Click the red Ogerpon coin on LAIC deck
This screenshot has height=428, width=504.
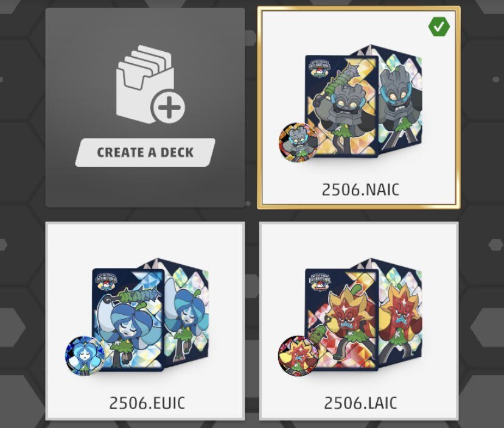(x=298, y=356)
